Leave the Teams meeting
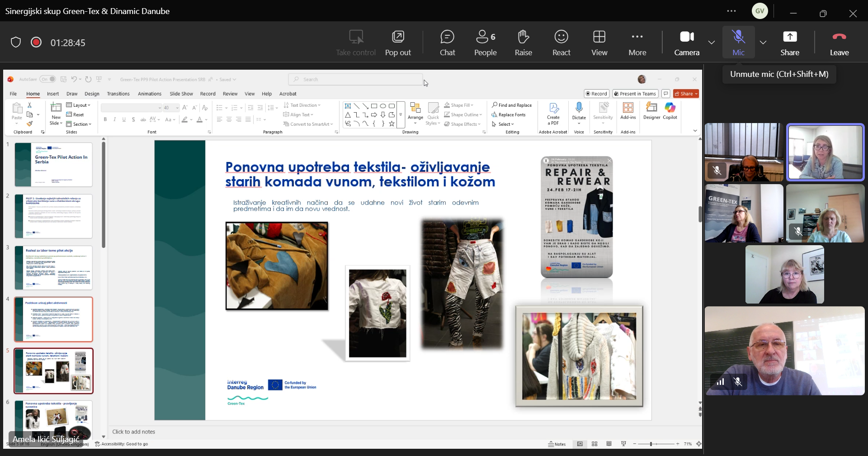868x456 pixels. [x=839, y=43]
